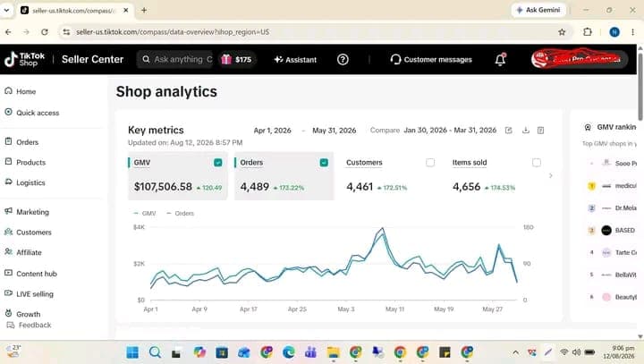The image size is (644, 364).
Task: Open File Explorer from the taskbar
Action: (x=333, y=352)
